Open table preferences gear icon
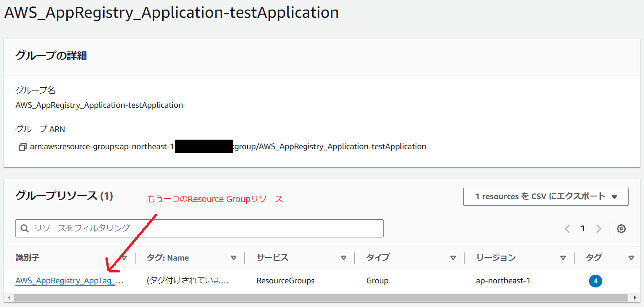 (621, 229)
